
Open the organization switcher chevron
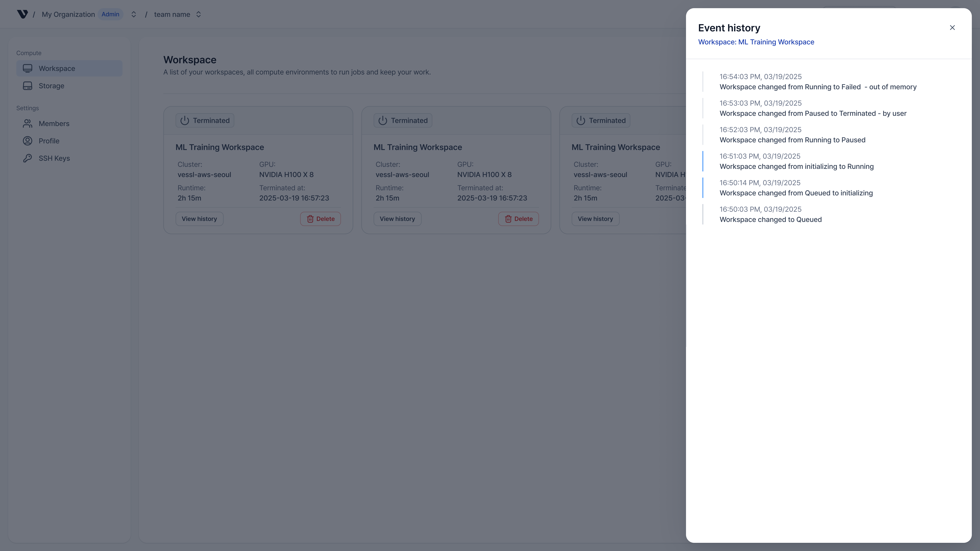click(133, 14)
